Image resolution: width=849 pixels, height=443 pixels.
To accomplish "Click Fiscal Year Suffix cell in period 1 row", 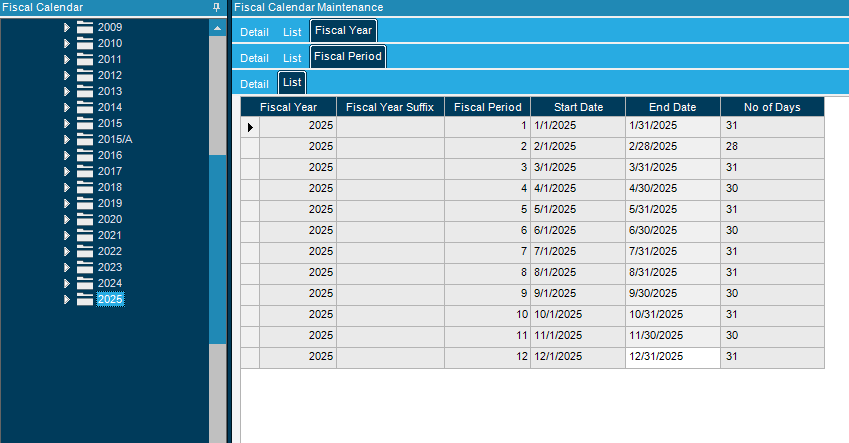I will [x=390, y=127].
